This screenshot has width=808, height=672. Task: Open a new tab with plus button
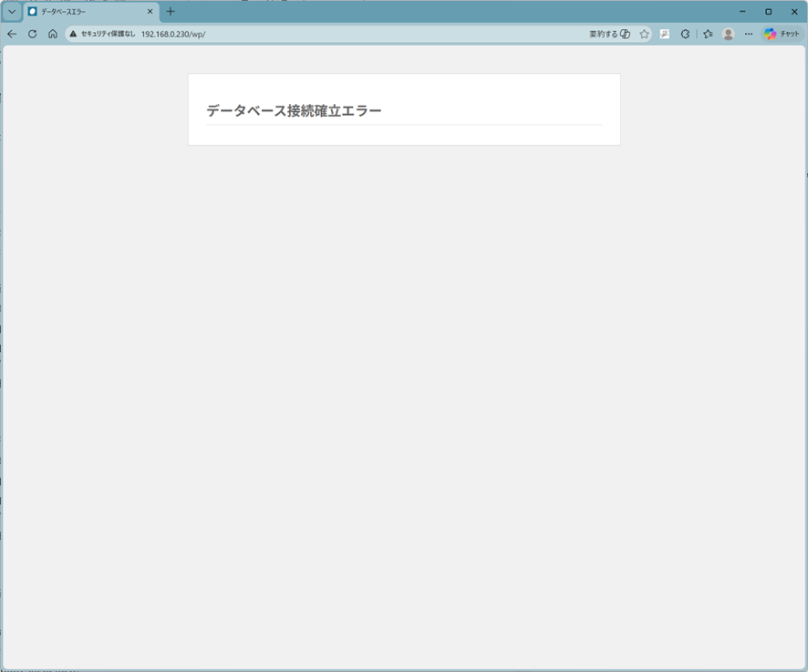tap(170, 12)
